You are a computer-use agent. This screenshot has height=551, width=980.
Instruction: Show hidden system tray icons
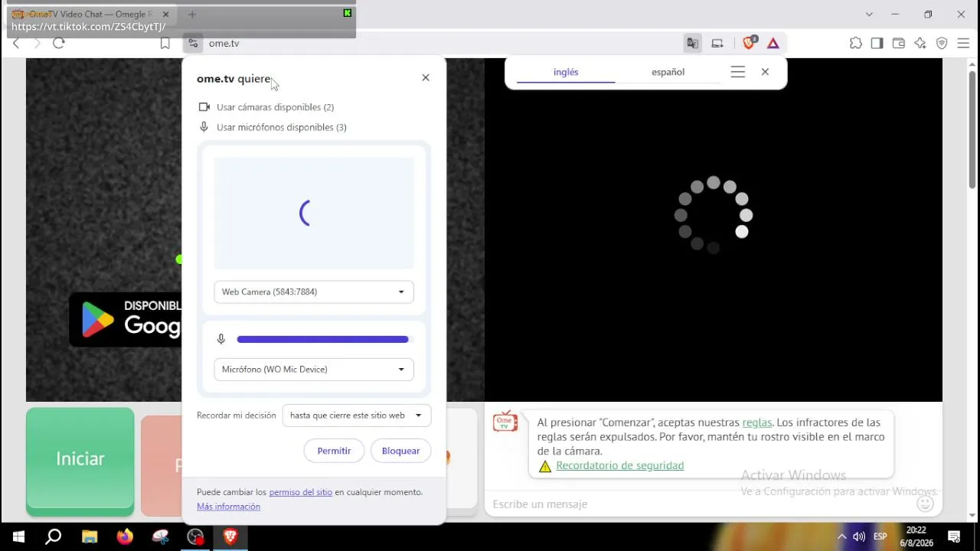[x=841, y=536]
